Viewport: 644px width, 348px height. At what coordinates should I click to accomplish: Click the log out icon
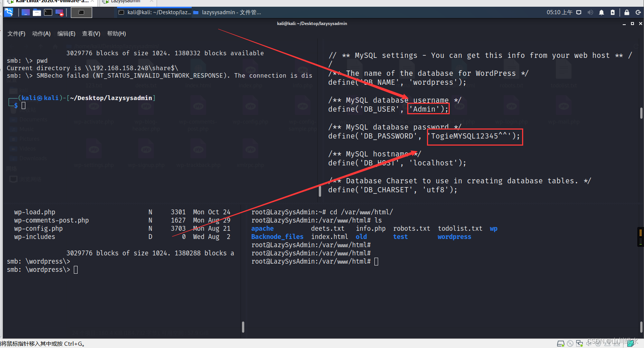click(638, 12)
